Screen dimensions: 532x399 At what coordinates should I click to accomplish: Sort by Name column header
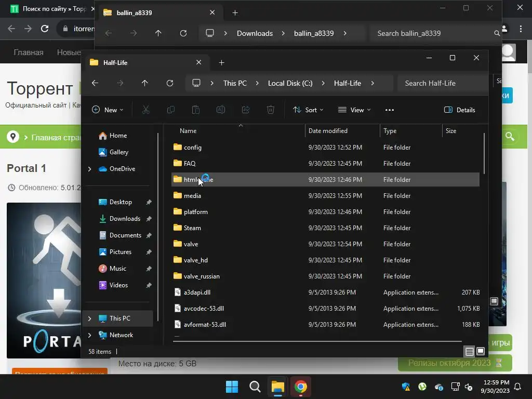[237, 131]
